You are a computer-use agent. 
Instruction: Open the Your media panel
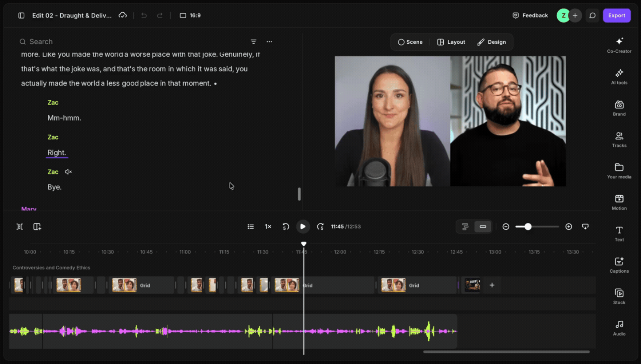tap(619, 171)
